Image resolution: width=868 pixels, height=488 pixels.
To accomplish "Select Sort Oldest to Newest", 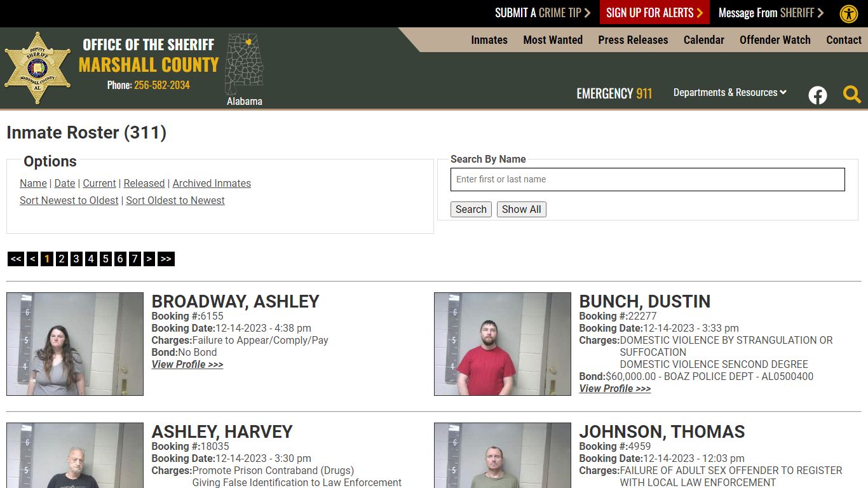I will tap(175, 200).
